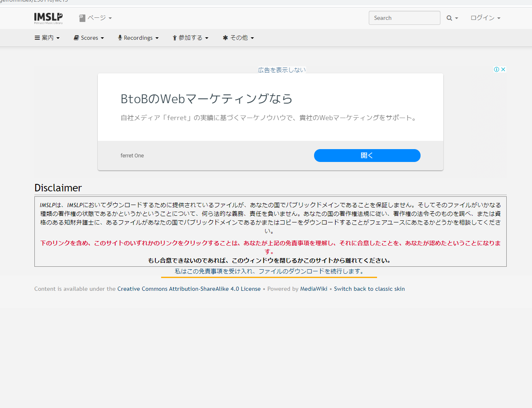The height and width of the screenshot is (408, 532).
Task: Open Creative Commons Attribution-ShareAlike 4.0 License link
Action: [189, 289]
